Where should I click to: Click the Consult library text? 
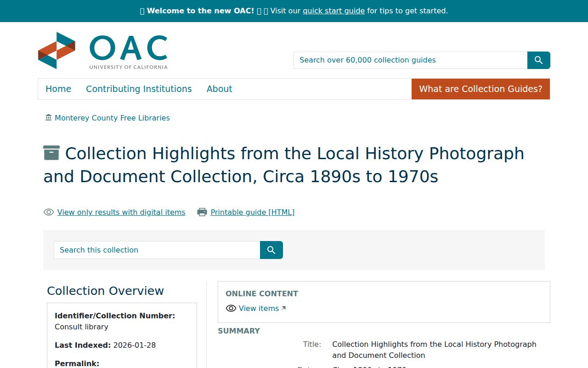pyautogui.click(x=81, y=327)
